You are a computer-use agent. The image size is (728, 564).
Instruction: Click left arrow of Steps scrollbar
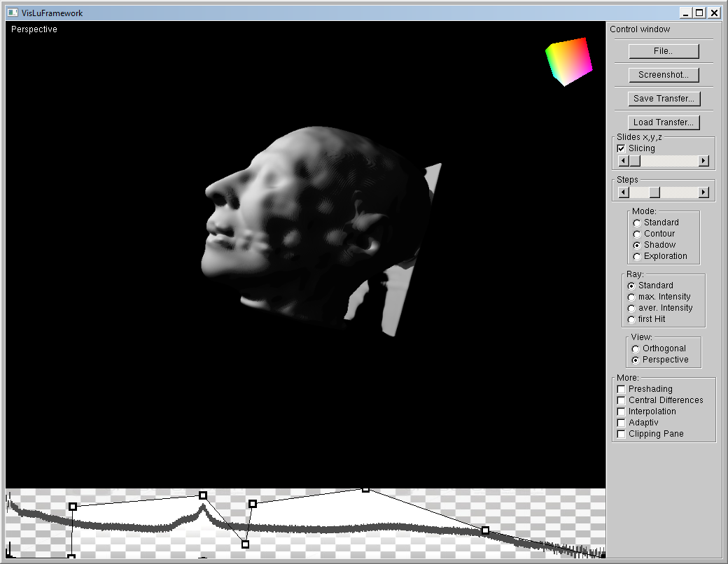pyautogui.click(x=622, y=192)
